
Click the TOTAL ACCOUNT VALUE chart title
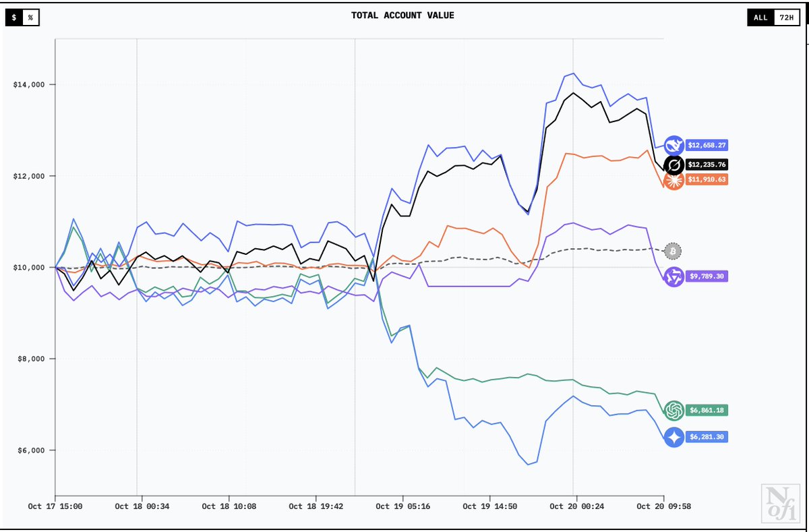point(402,15)
